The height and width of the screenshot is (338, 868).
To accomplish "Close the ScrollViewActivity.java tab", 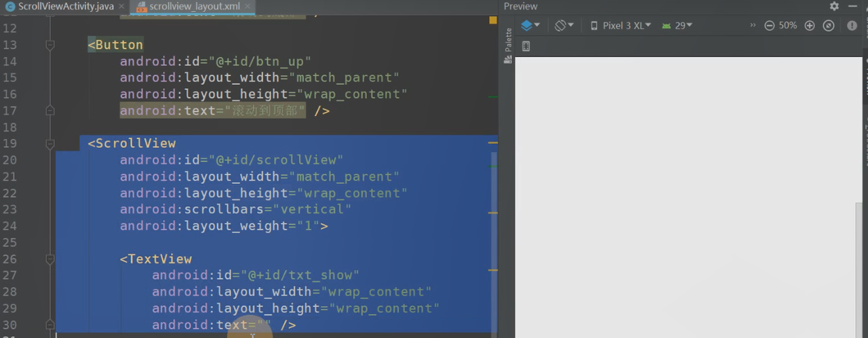I will [x=121, y=7].
